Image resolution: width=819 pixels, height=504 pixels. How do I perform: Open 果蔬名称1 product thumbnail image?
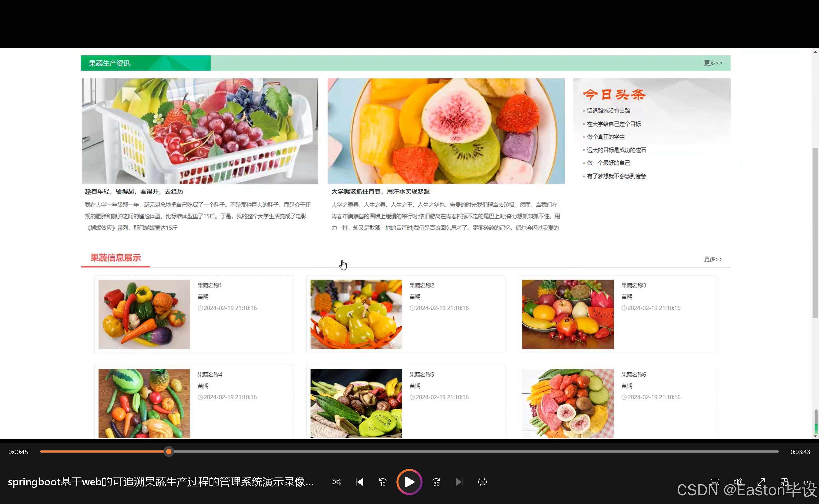click(x=144, y=314)
